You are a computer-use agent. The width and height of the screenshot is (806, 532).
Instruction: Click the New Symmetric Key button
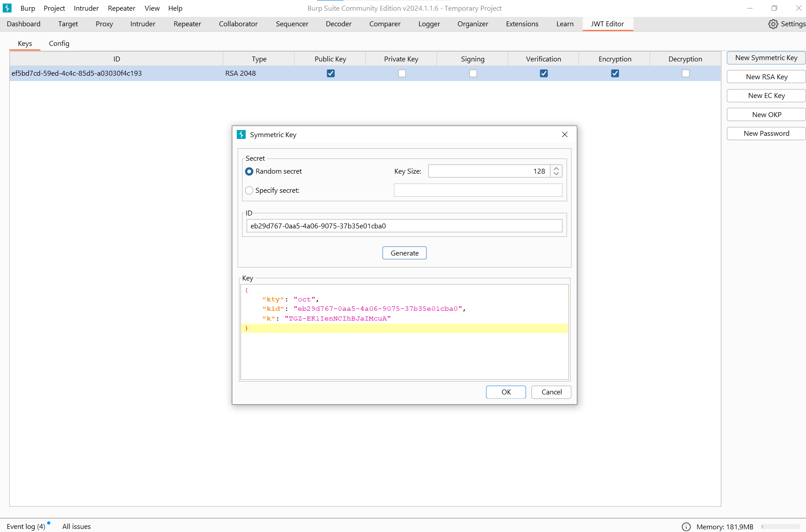[x=766, y=58]
